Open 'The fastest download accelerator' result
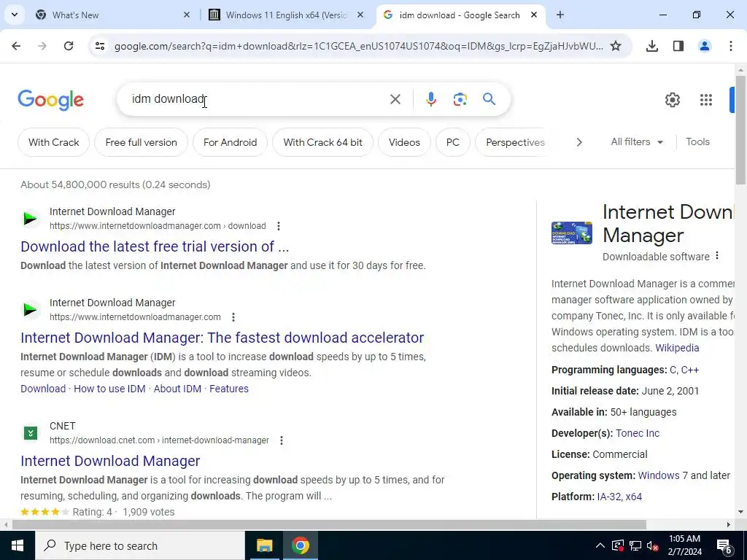Screen dimensions: 747x560 point(222,337)
